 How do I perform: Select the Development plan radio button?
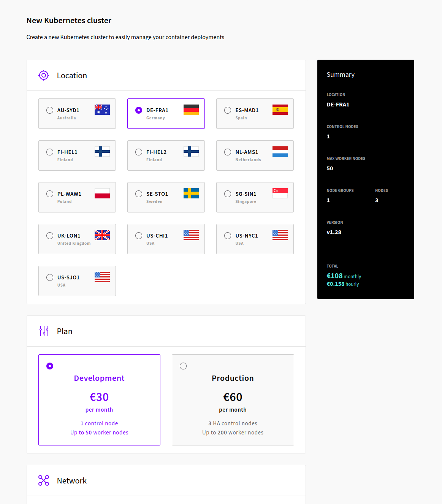[x=50, y=366]
